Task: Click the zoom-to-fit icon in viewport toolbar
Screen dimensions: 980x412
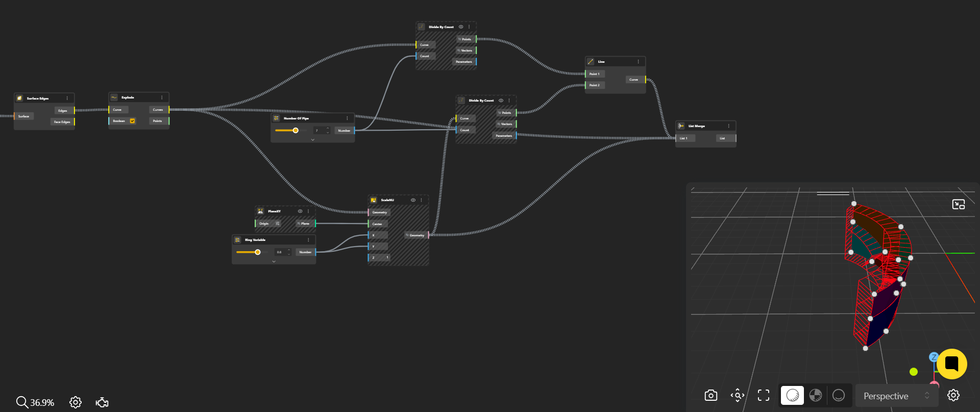Action: (x=737, y=396)
